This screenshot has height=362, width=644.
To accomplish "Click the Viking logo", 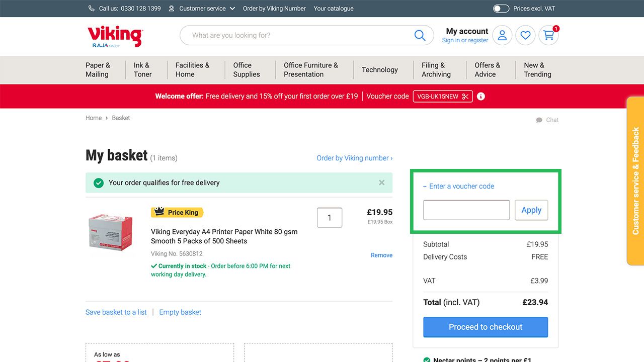I will pyautogui.click(x=115, y=36).
